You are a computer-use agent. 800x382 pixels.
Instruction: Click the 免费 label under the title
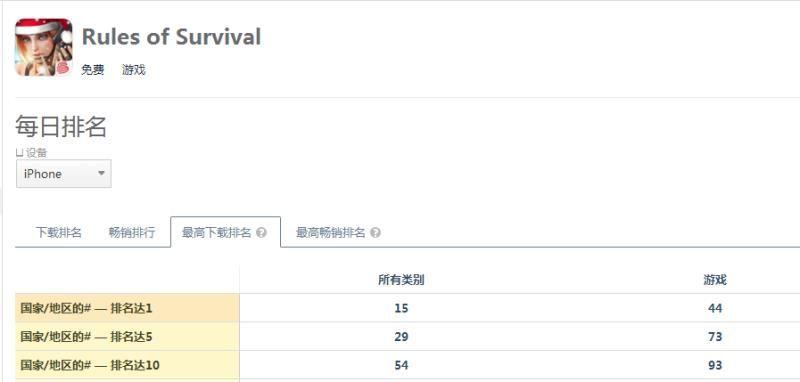point(92,70)
